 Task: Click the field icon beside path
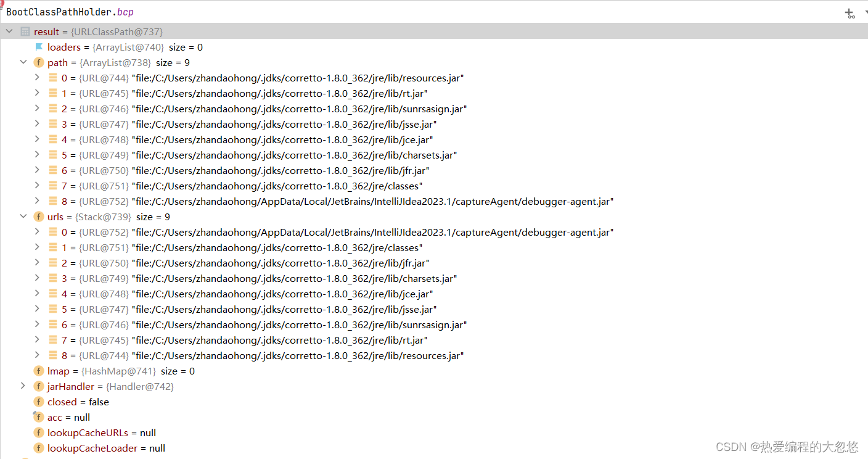coord(39,62)
